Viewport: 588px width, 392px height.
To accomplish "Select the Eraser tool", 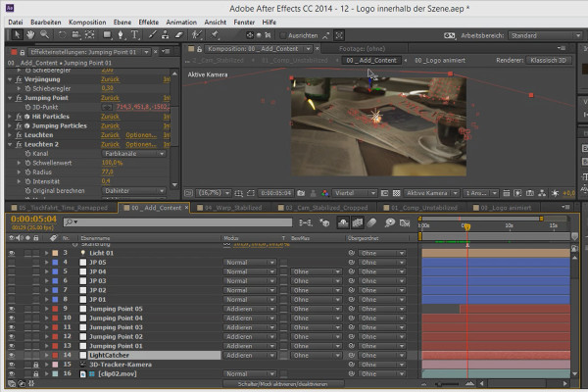I will pos(179,35).
